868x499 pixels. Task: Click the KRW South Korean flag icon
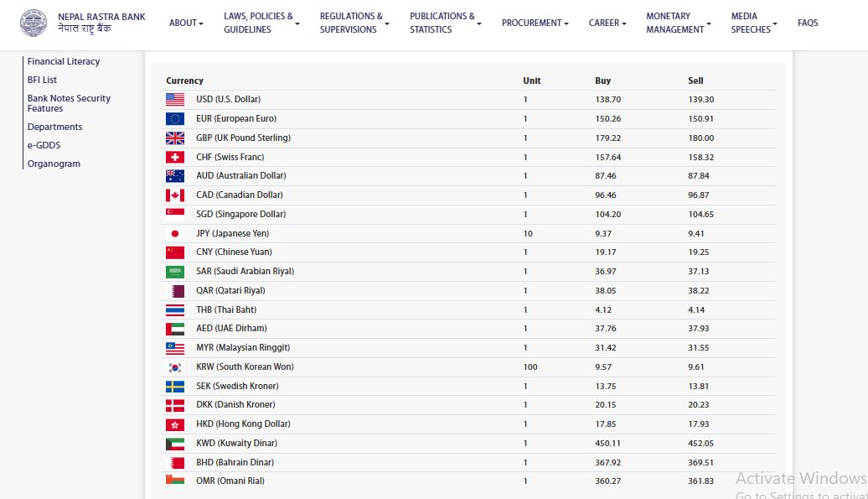(175, 367)
